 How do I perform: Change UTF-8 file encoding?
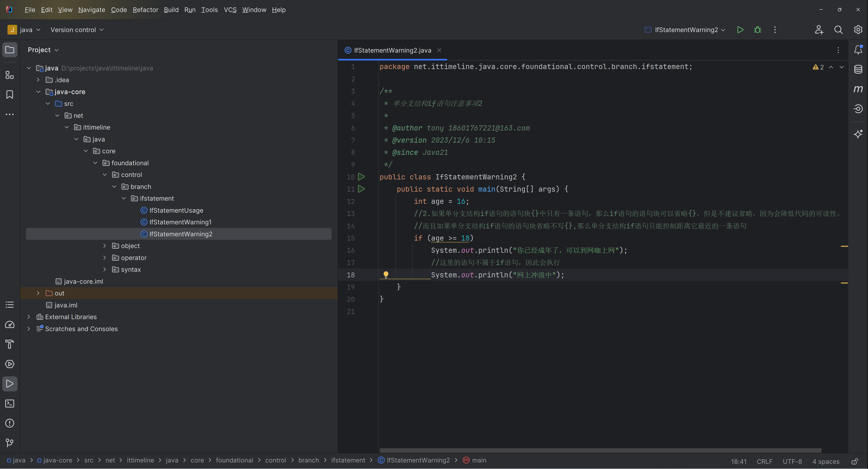pos(792,461)
